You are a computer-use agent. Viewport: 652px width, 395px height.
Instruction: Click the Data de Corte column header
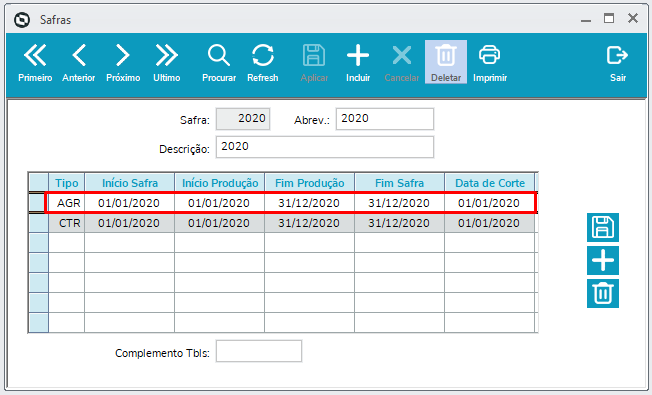pyautogui.click(x=490, y=183)
